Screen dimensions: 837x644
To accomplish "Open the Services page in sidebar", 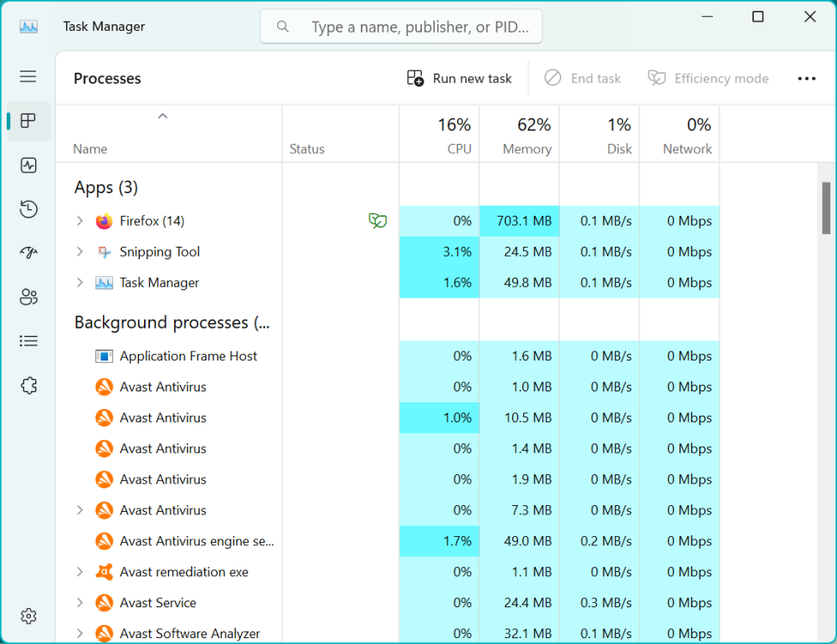I will coord(28,385).
